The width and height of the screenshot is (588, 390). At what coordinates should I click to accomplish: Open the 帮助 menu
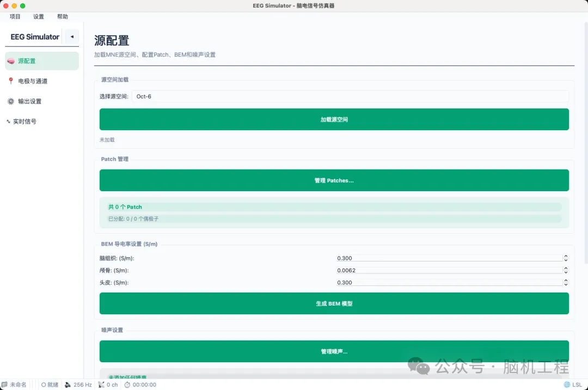pyautogui.click(x=63, y=16)
